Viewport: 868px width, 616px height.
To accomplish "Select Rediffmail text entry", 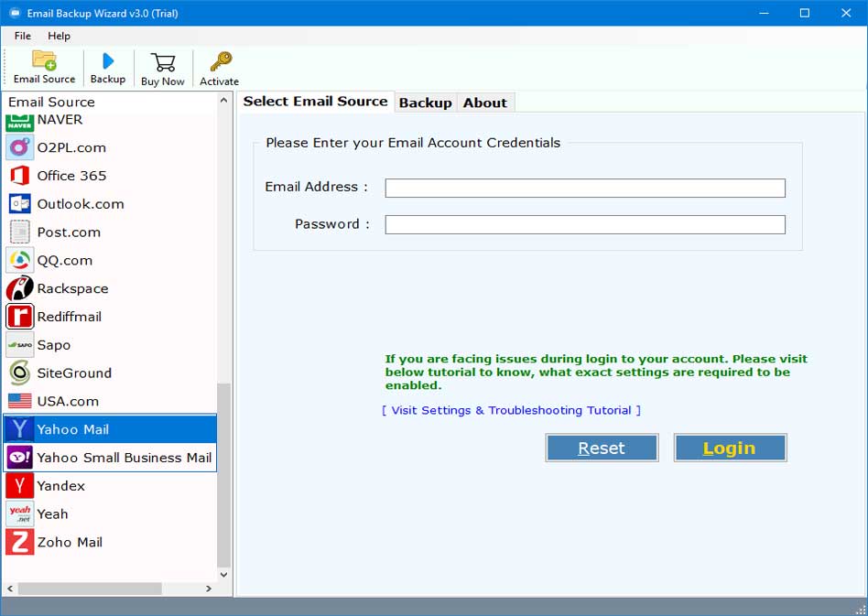I will (70, 317).
